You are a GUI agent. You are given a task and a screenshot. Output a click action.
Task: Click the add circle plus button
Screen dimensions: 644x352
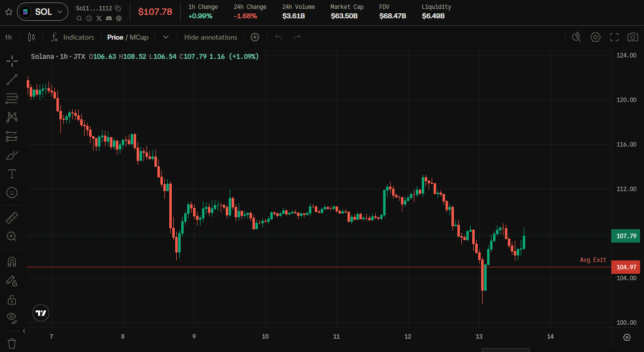click(255, 37)
